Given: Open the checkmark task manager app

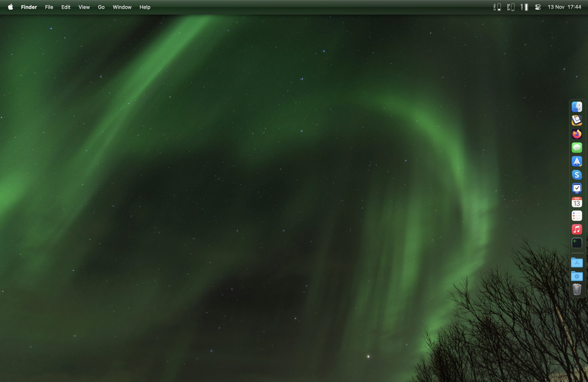Looking at the screenshot, I should (577, 189).
